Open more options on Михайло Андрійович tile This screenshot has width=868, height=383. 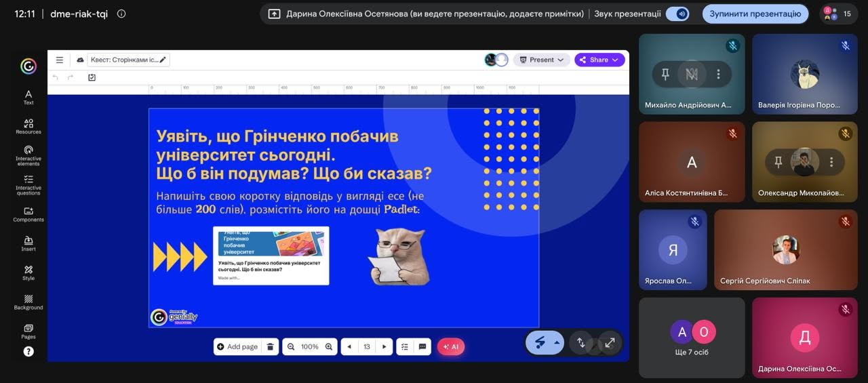(x=718, y=74)
